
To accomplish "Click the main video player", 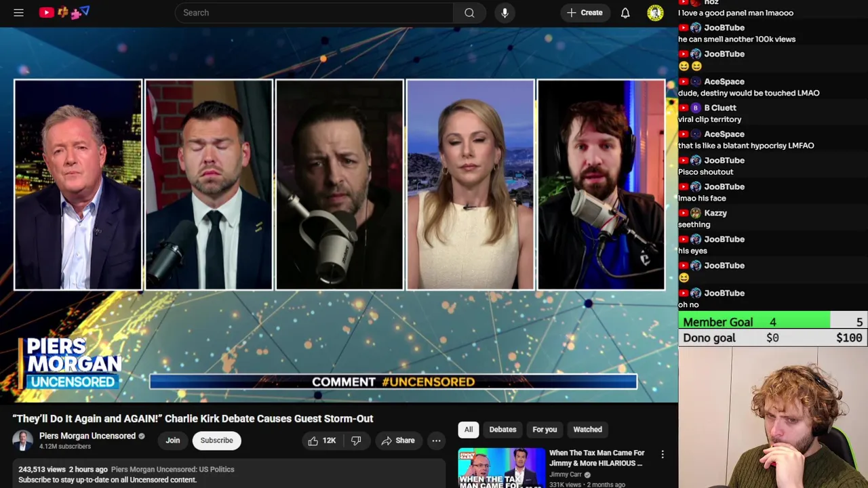I will (339, 216).
